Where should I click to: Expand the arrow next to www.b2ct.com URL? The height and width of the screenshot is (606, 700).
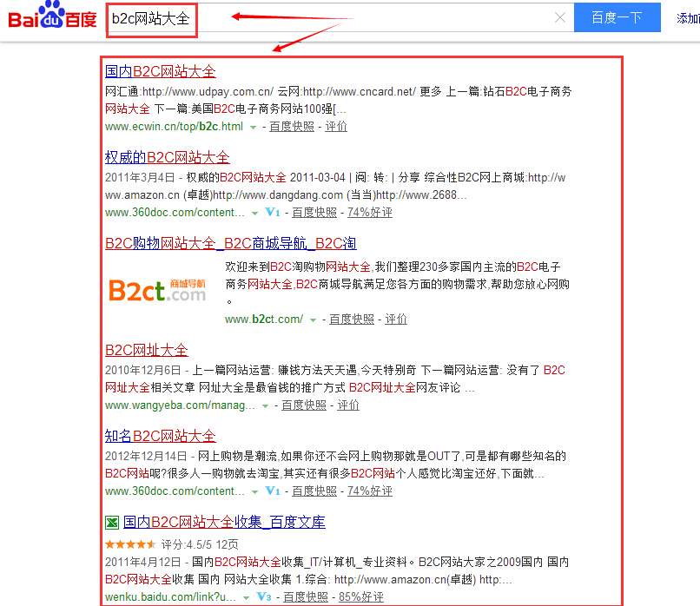click(314, 319)
